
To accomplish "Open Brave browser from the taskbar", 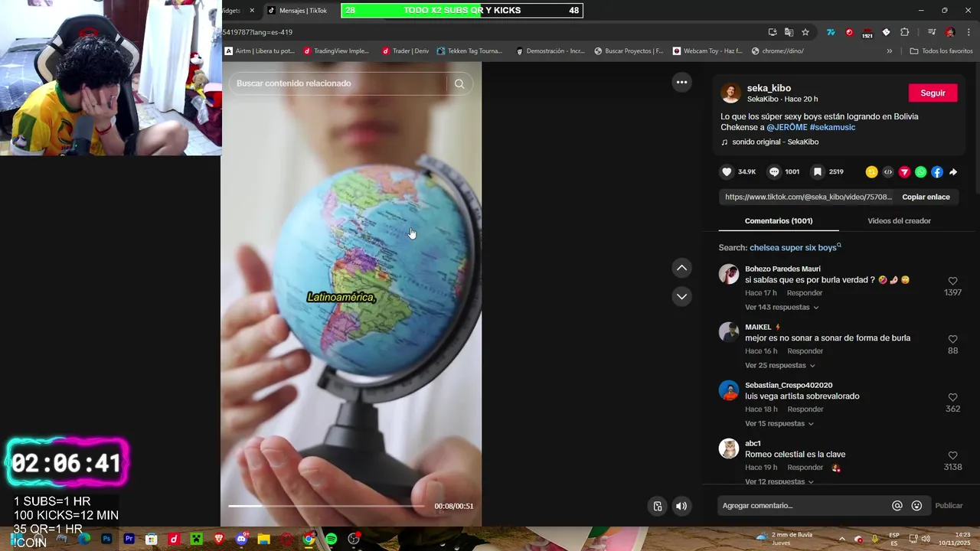I will [220, 540].
